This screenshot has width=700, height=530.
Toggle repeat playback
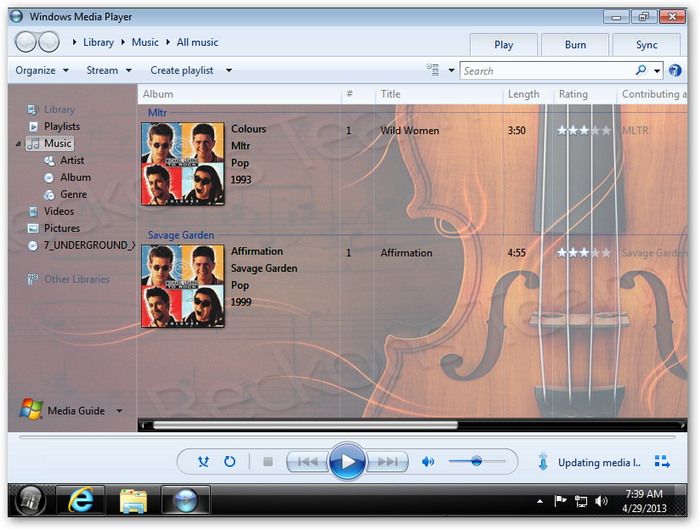click(x=229, y=462)
